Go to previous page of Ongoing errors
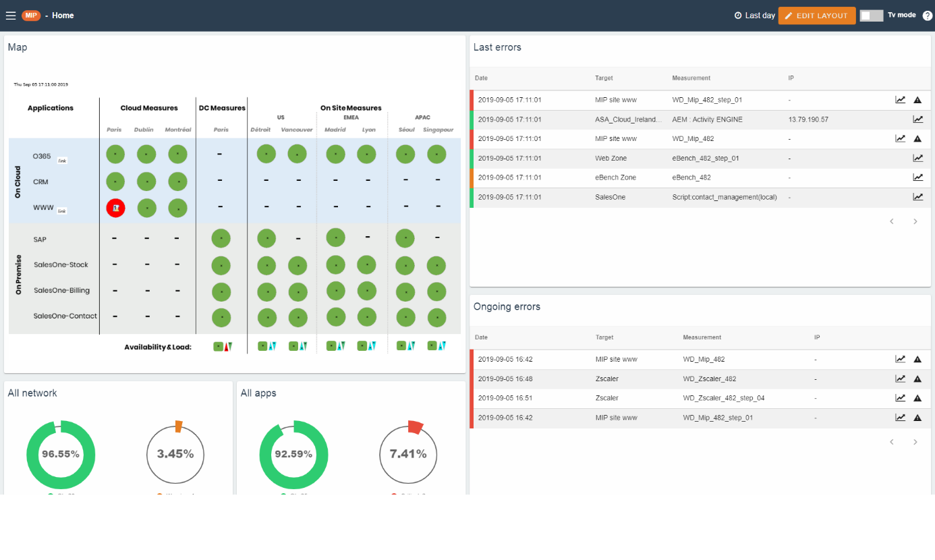 pos(891,442)
